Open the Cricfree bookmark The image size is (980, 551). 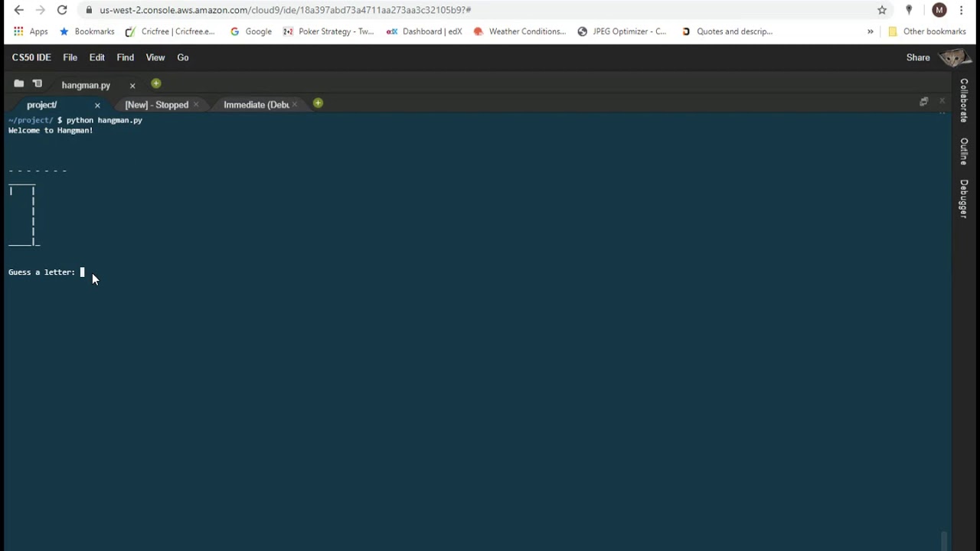[170, 31]
